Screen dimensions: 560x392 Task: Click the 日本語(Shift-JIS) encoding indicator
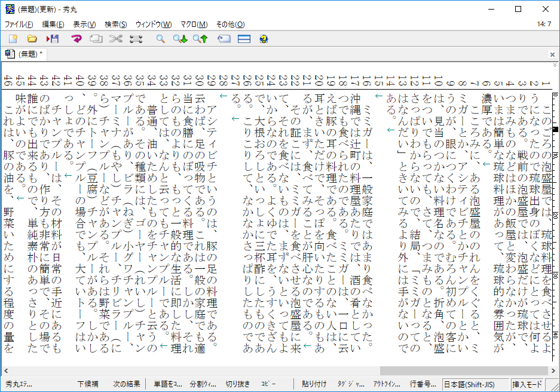point(476,384)
